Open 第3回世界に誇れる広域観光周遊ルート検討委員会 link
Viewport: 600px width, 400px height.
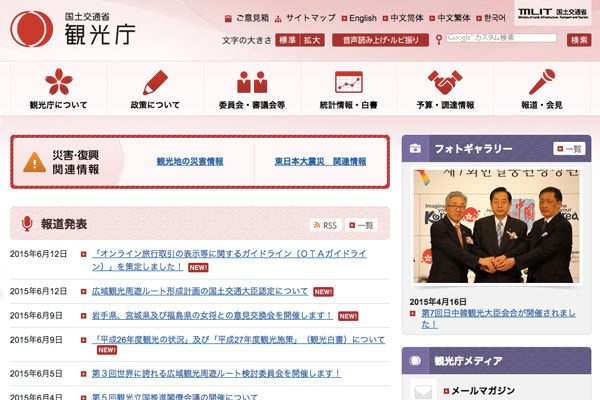[216, 373]
